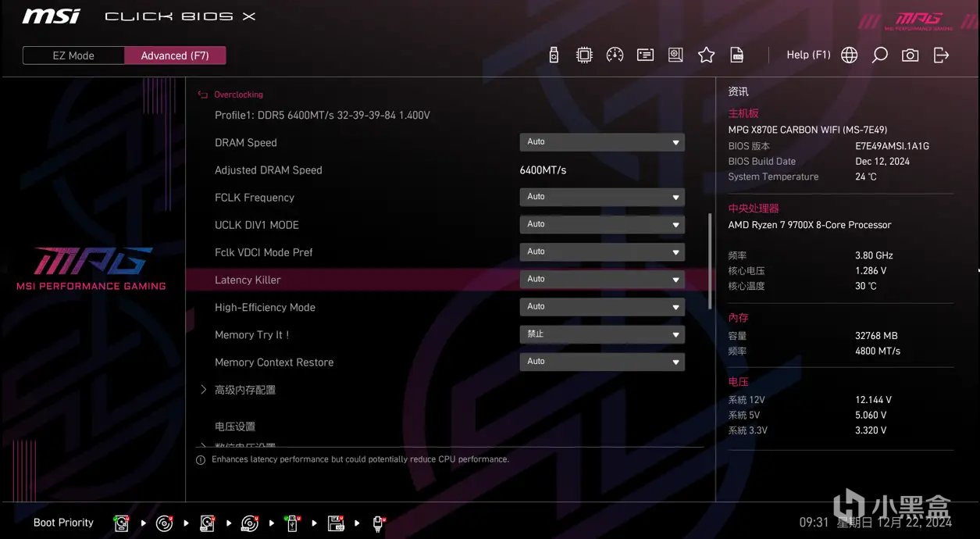Image resolution: width=980 pixels, height=539 pixels.
Task: Select the CD/DVD boot device icon
Action: (x=164, y=523)
